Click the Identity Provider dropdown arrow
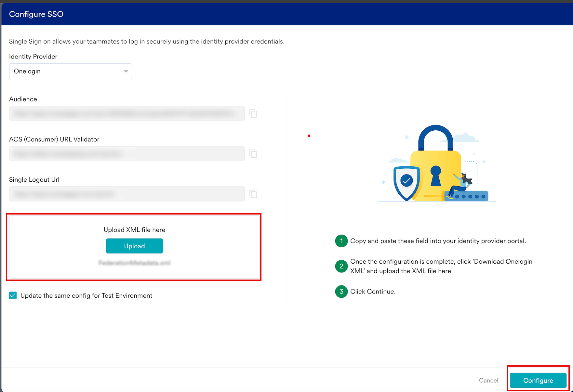This screenshot has width=573, height=392. coord(126,72)
